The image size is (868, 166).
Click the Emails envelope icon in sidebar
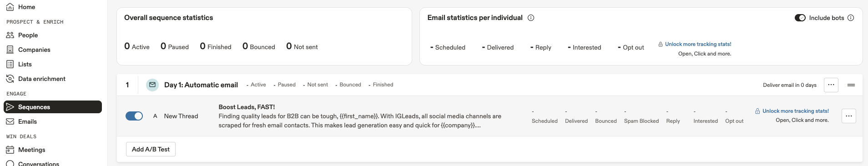point(10,121)
